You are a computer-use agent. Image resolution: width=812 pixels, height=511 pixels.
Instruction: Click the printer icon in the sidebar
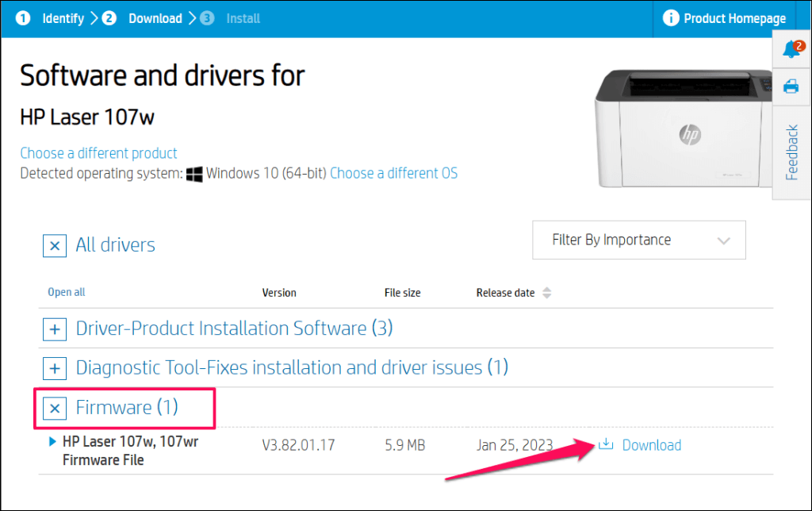[x=791, y=86]
